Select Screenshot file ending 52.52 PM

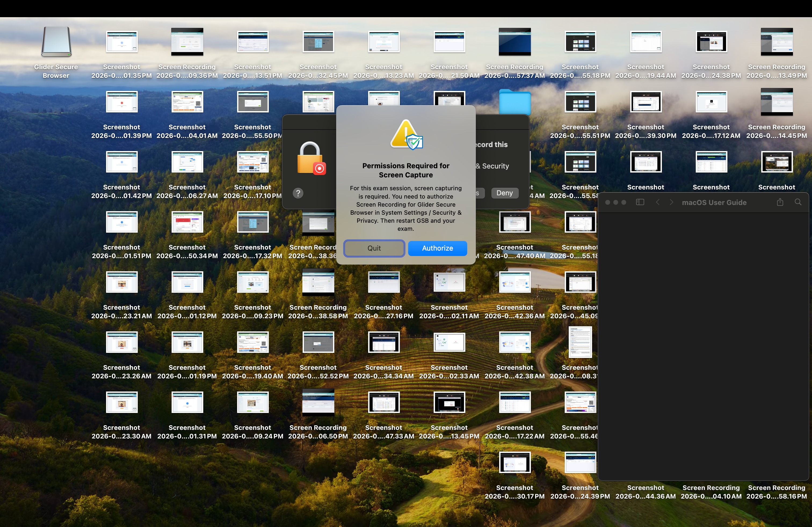point(318,342)
